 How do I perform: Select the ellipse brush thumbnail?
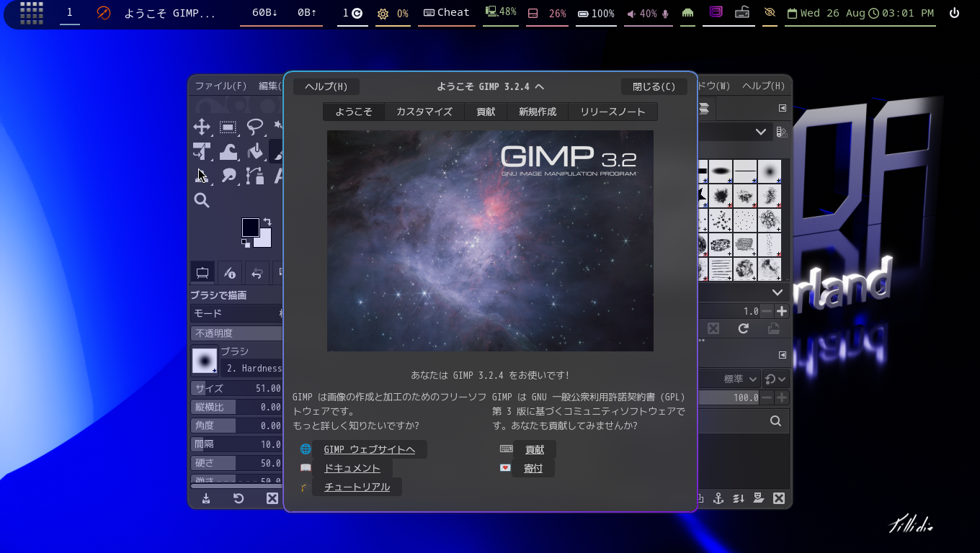pos(721,171)
